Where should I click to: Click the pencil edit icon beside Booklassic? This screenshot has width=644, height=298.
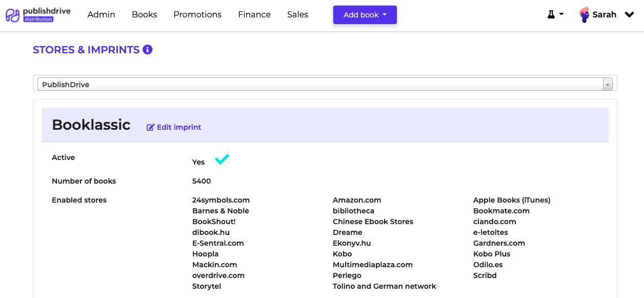click(x=150, y=127)
